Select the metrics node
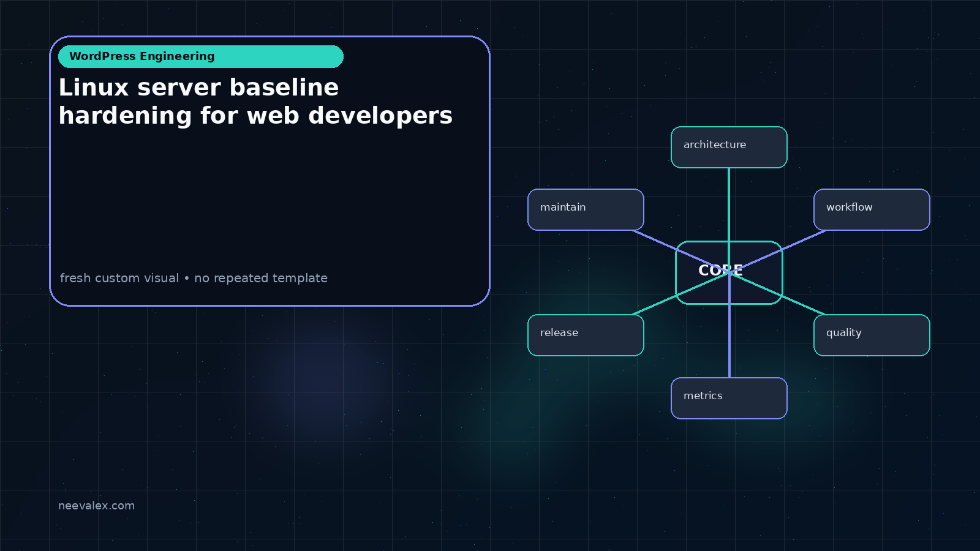 (729, 398)
